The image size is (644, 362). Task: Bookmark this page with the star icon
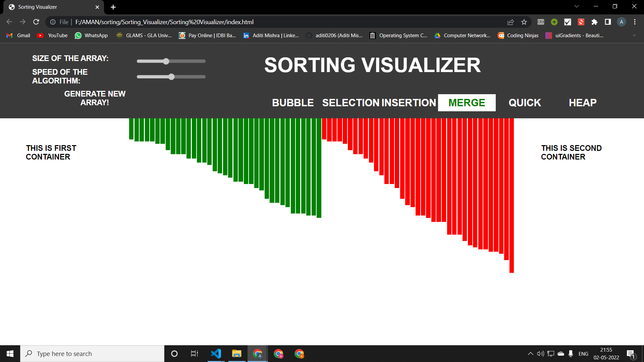(x=524, y=22)
